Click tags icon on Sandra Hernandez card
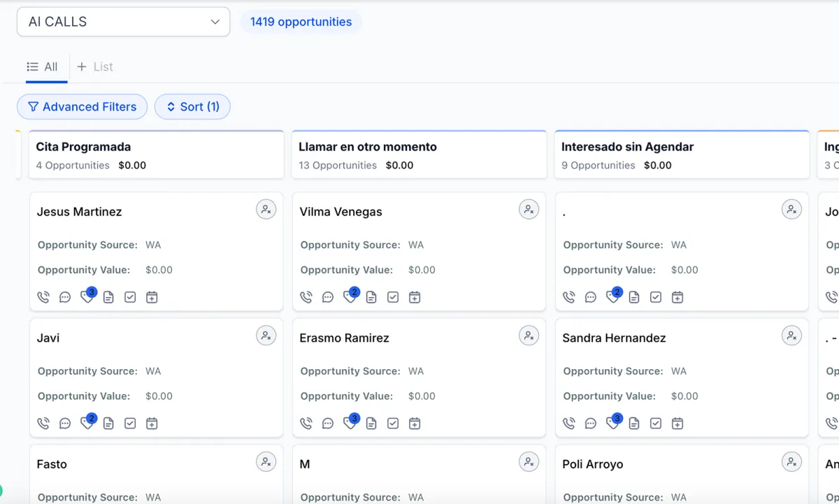Screen dimensions: 839x504 tap(612, 423)
